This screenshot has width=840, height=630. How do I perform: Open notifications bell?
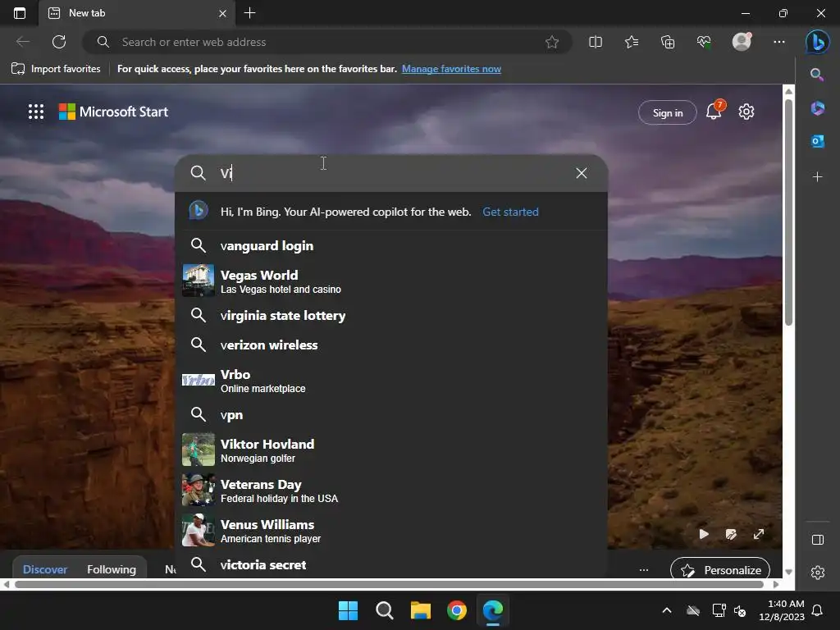click(714, 111)
